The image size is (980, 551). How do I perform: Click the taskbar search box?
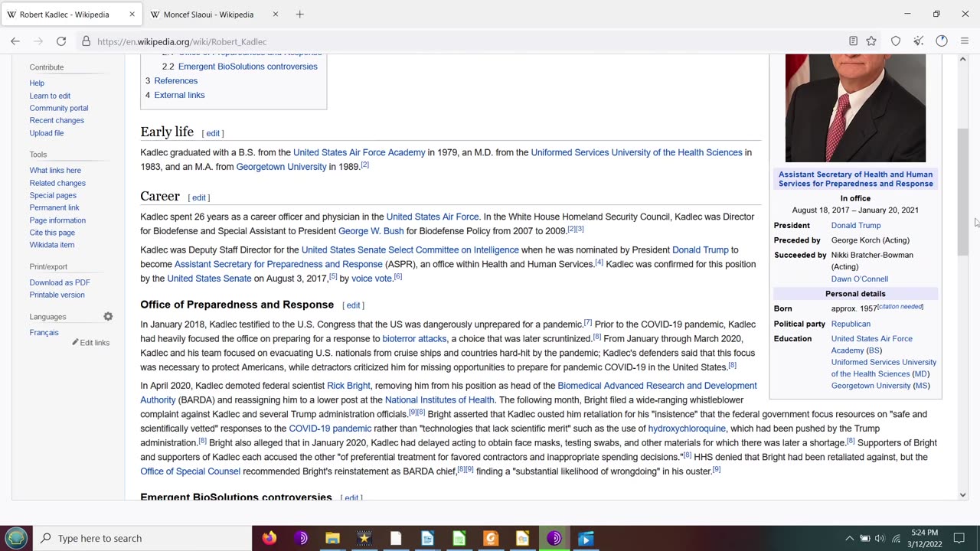pyautogui.click(x=143, y=538)
